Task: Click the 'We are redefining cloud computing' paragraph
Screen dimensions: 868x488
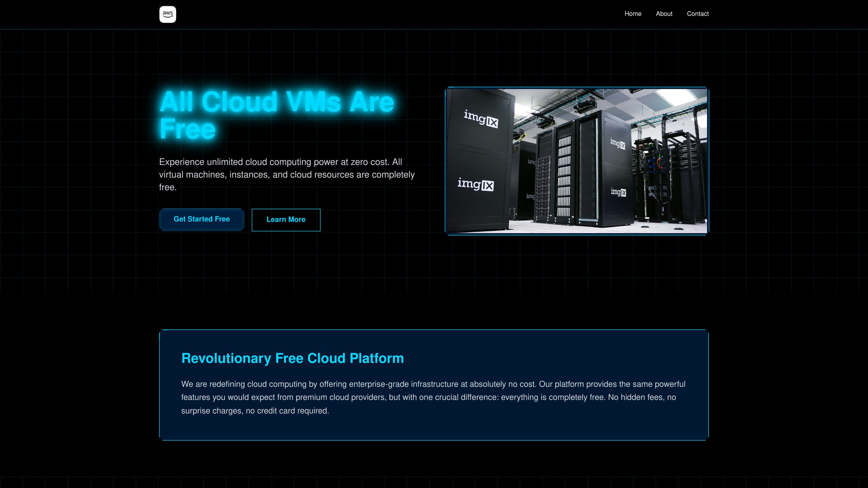Action: [433, 397]
